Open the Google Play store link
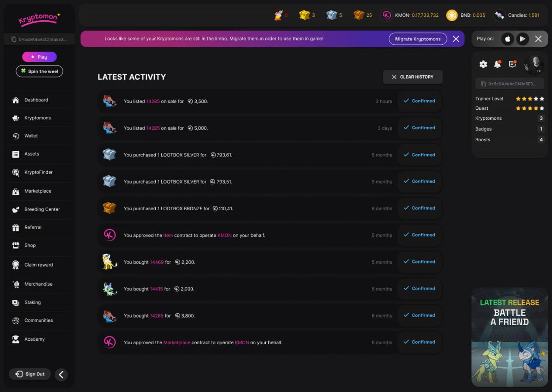 coord(522,39)
